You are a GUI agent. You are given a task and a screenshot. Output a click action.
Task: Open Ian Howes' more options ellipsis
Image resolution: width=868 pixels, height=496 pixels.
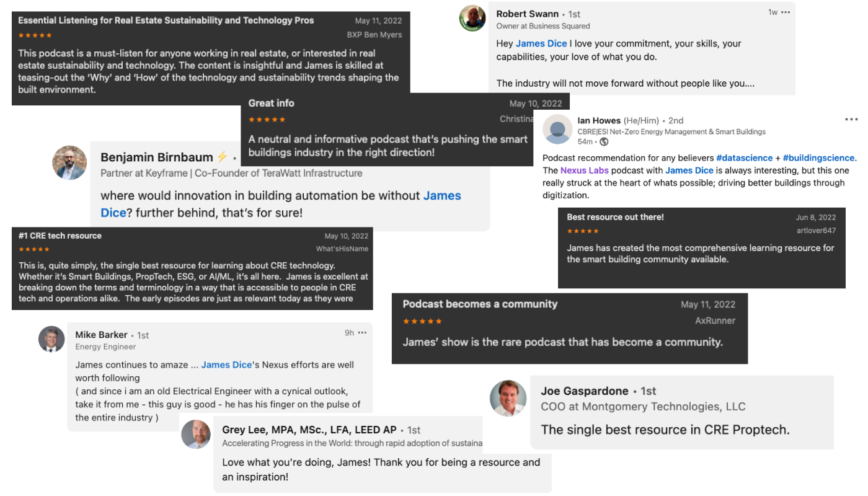tap(851, 120)
